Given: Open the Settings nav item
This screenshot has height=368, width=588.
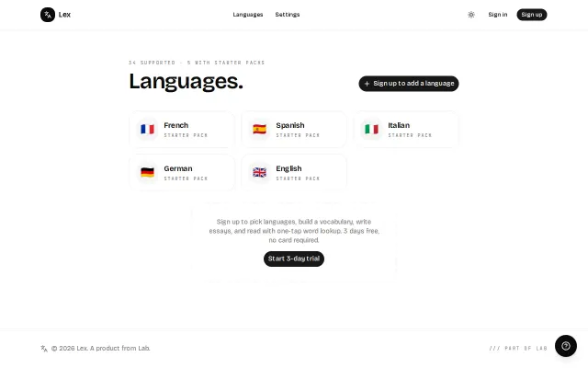Looking at the screenshot, I should (288, 15).
